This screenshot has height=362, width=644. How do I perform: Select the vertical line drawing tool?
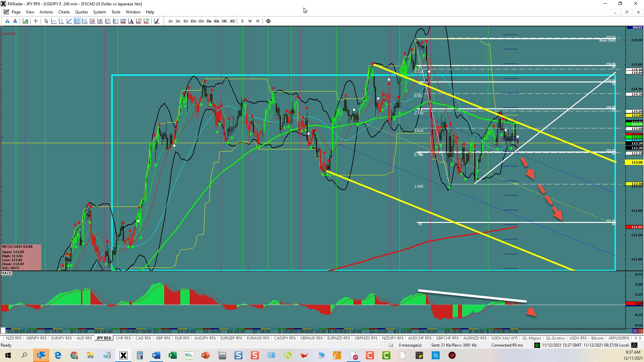point(61,21)
